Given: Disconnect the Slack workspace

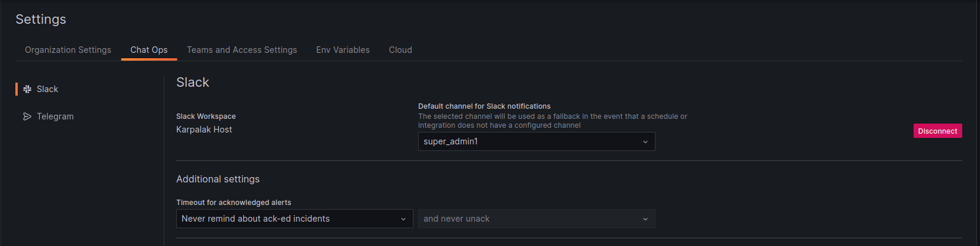Looking at the screenshot, I should pos(937,131).
